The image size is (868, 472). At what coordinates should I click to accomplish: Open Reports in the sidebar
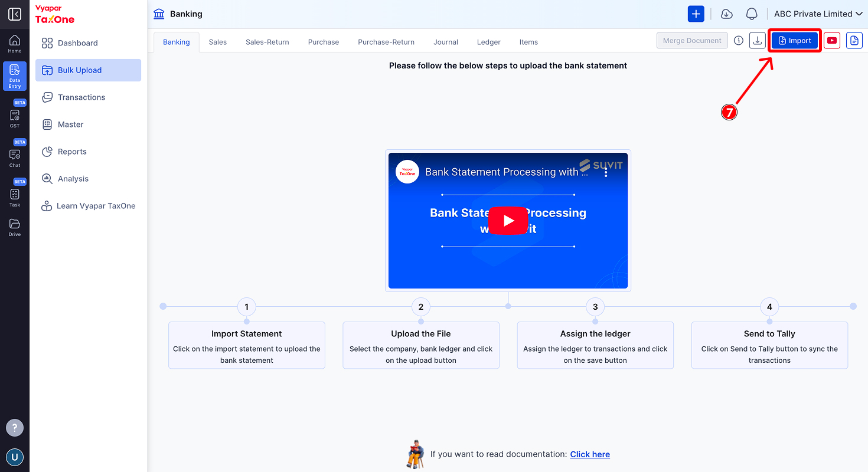click(x=88, y=152)
